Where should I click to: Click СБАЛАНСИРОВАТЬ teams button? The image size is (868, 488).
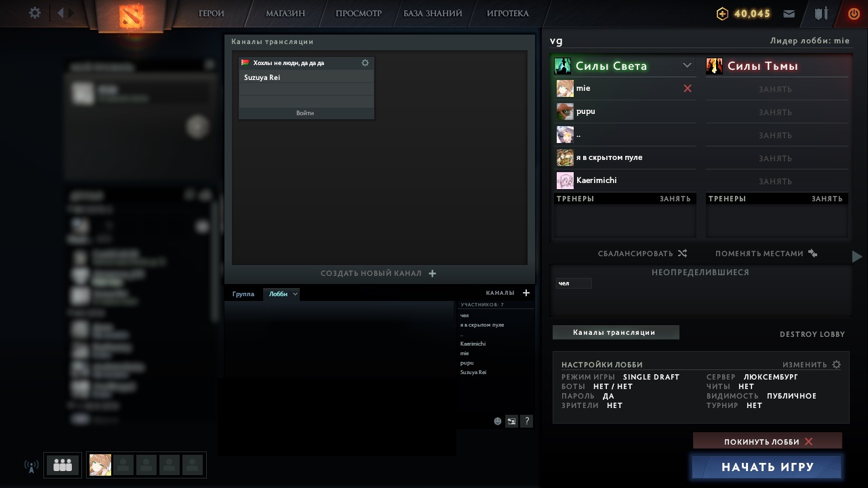tap(635, 253)
